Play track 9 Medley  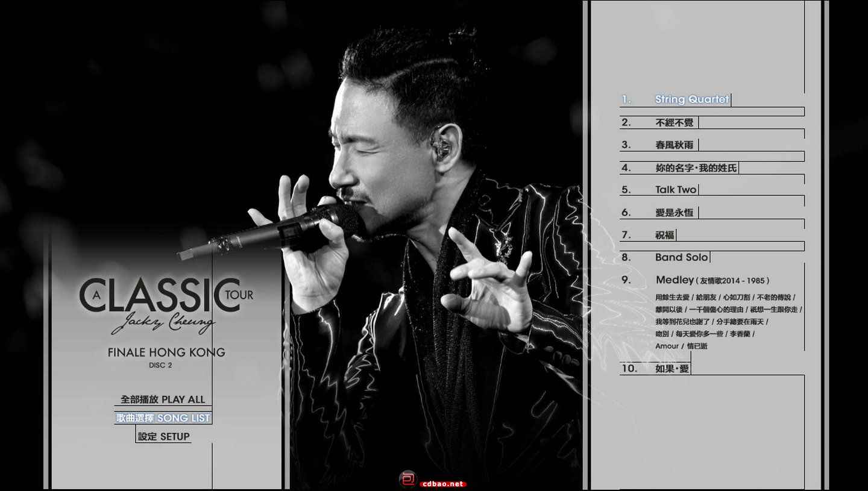pos(696,280)
